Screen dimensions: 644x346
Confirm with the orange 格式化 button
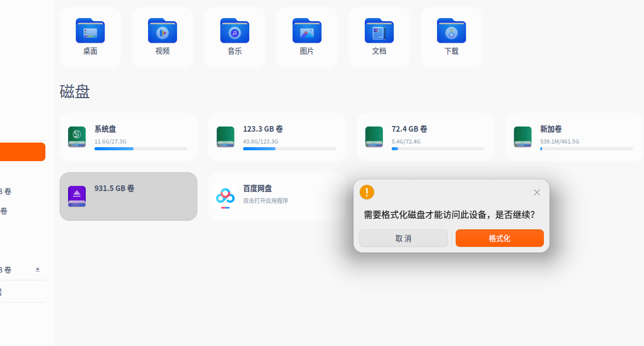click(x=499, y=238)
